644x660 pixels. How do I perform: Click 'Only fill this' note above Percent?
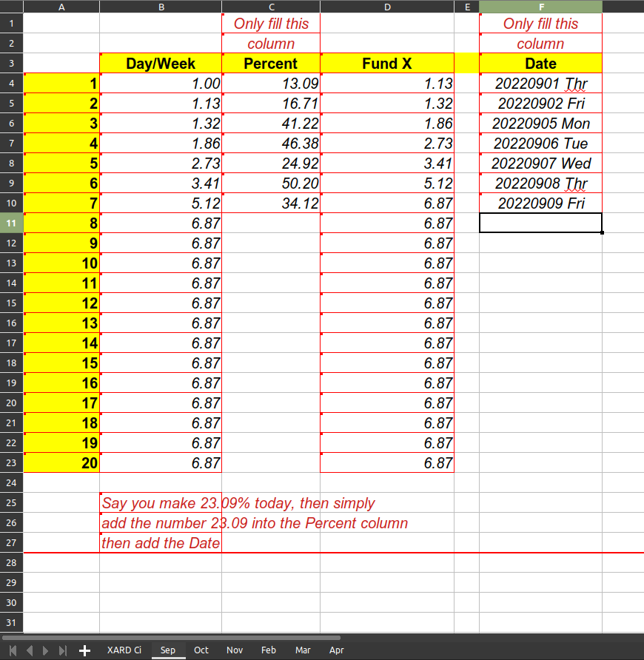[271, 24]
